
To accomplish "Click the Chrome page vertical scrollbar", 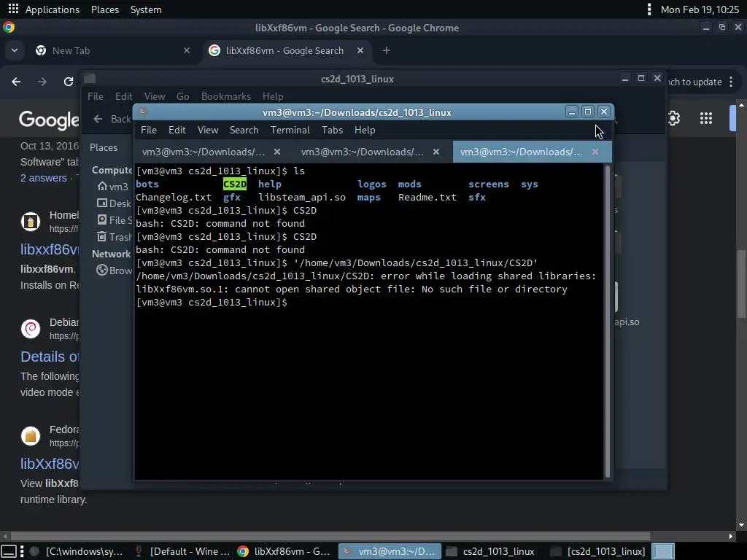I will [741, 284].
